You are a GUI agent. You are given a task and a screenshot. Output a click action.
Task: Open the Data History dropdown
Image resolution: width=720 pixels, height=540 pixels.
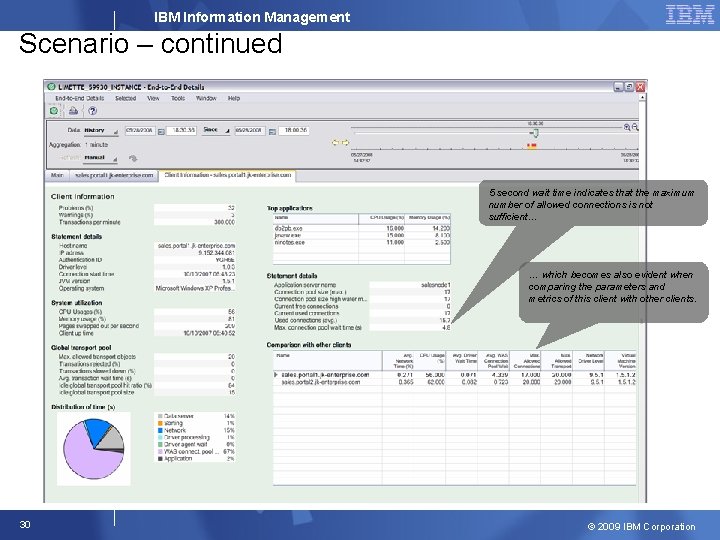coord(101,131)
